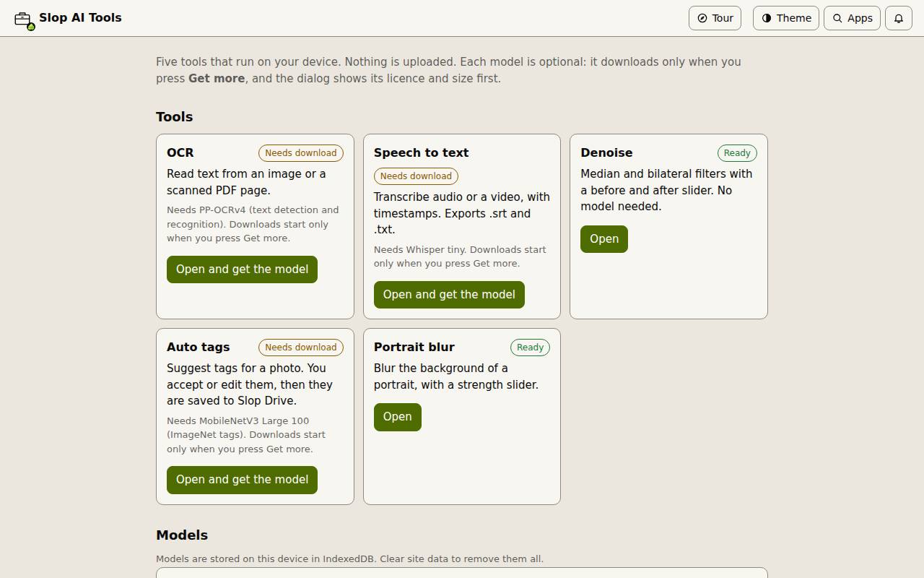Click the Auto tags card heading
924x578 pixels.
coord(198,347)
